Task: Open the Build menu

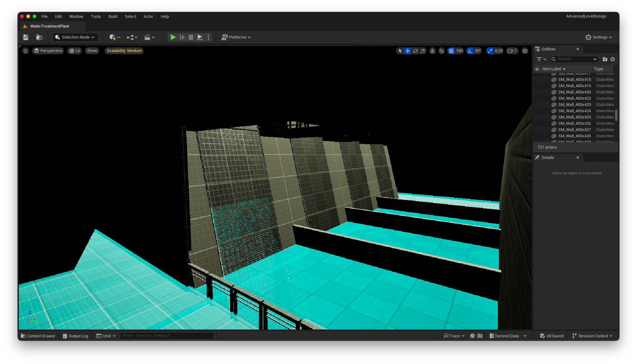Action: click(113, 17)
